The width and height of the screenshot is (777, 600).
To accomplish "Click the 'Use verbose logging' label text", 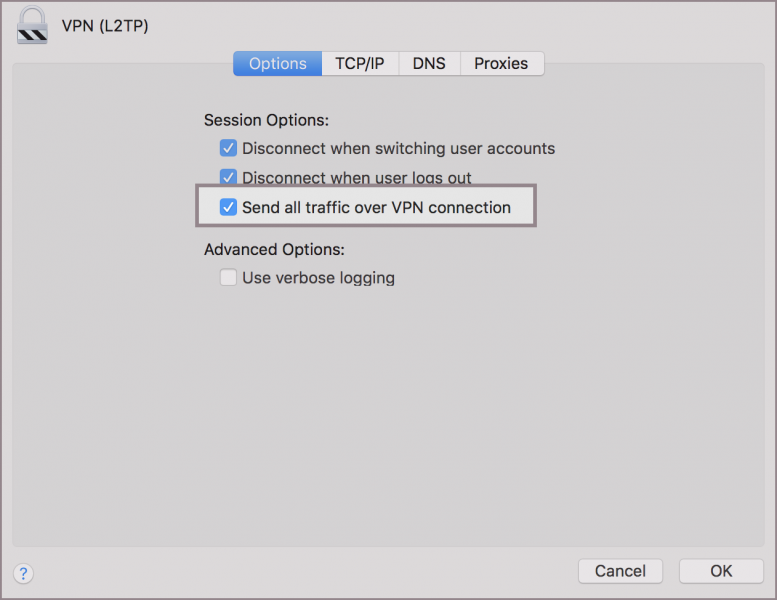I will coord(318,278).
